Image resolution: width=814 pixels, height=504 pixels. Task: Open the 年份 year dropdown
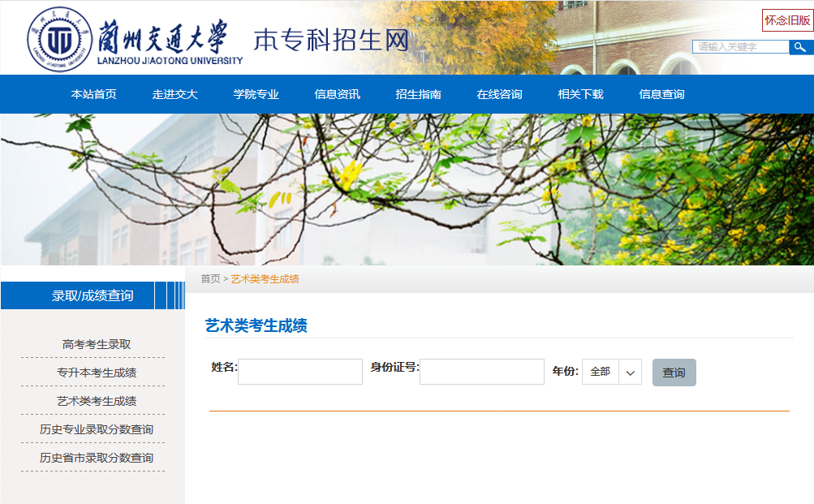(x=611, y=372)
